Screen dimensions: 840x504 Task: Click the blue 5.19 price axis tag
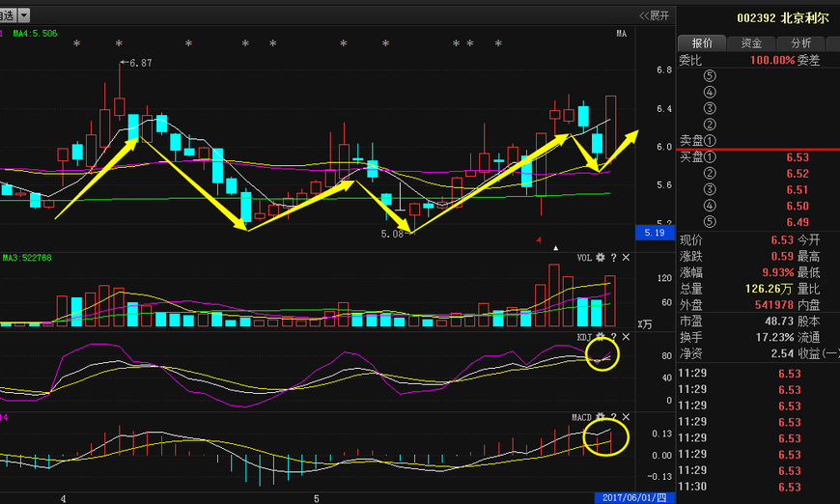(x=654, y=233)
